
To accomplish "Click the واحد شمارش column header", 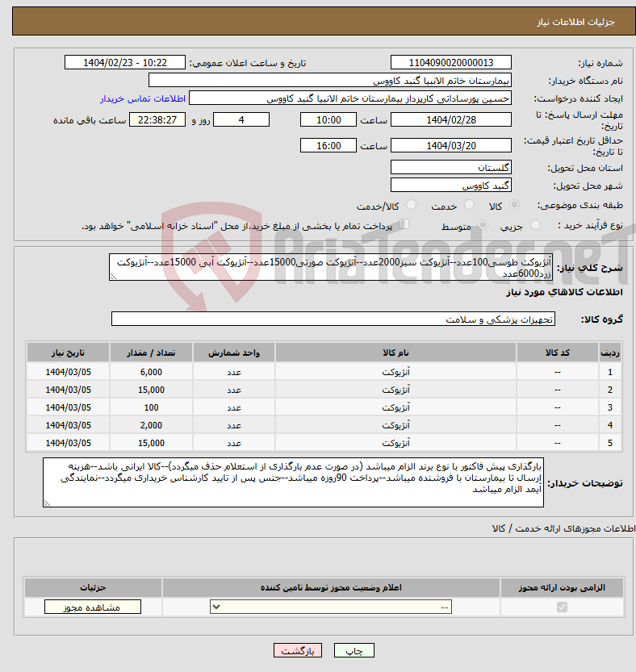I will 234,353.
